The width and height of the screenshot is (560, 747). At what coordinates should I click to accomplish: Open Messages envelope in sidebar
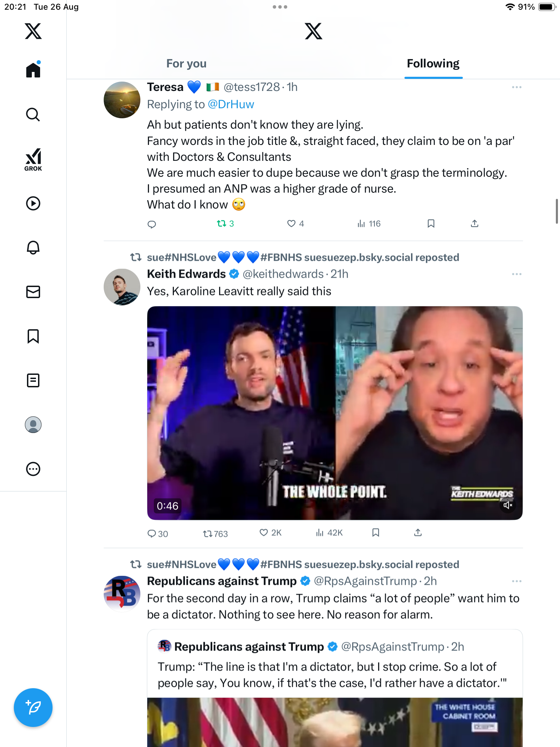(x=33, y=292)
